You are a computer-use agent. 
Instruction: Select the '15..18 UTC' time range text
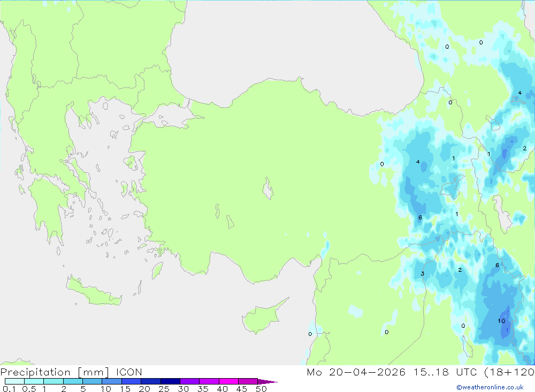(445, 372)
